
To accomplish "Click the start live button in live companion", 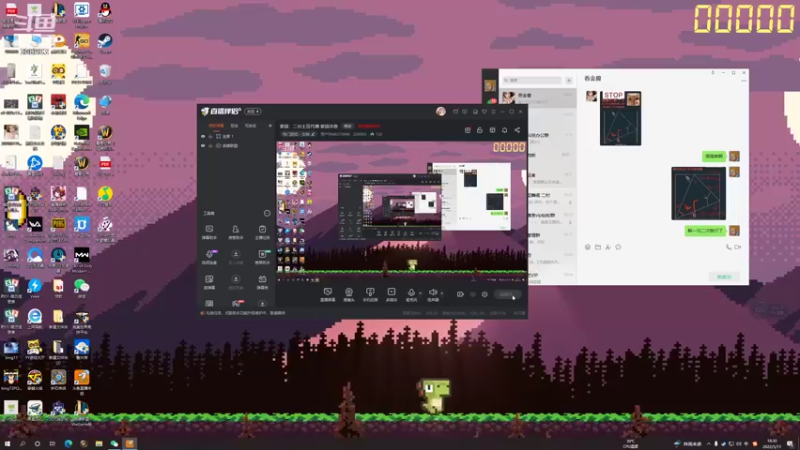I will (507, 294).
